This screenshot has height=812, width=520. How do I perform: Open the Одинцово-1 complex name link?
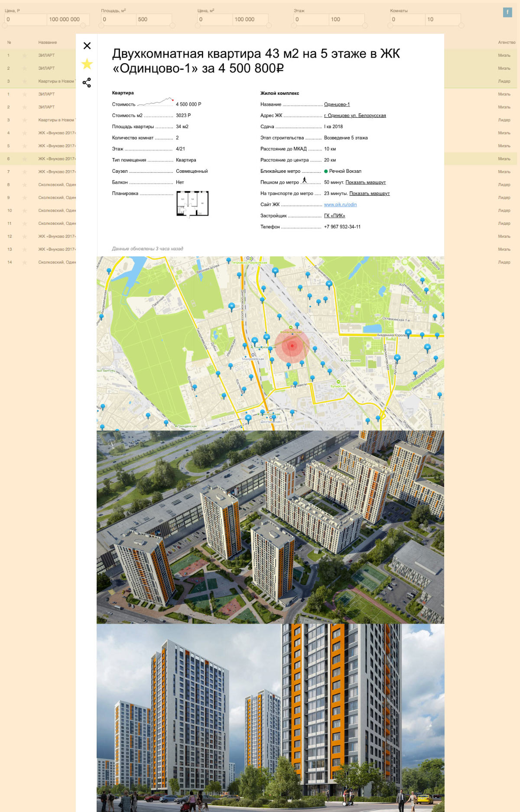tap(337, 104)
